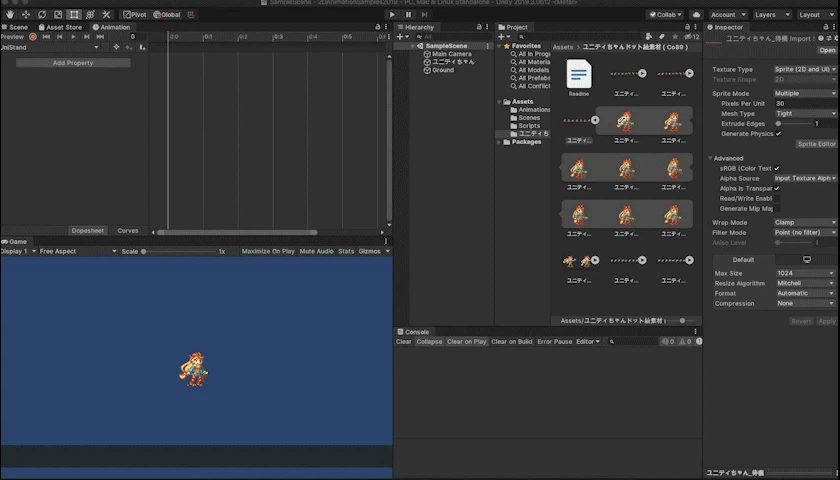
Task: Open the Mesh Type dropdown
Action: 805,114
